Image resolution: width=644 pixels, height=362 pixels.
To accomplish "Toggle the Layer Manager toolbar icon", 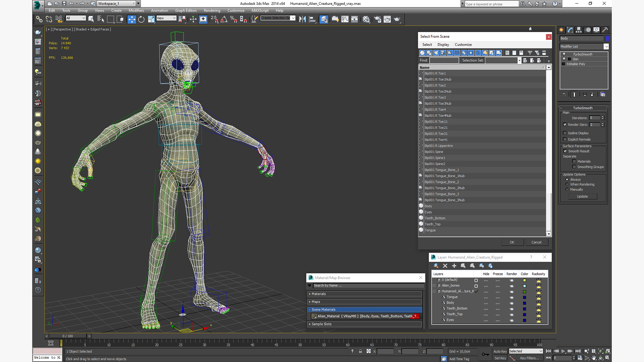I will 324,19.
